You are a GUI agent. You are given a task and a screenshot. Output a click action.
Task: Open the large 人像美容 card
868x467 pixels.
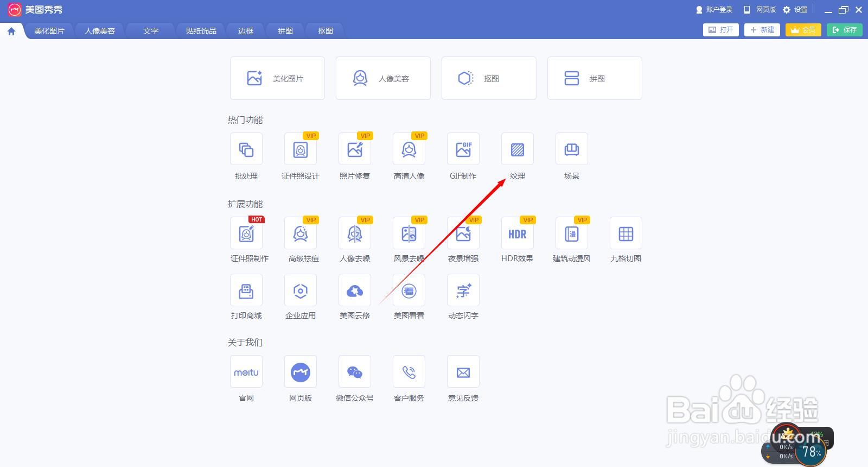pos(383,78)
